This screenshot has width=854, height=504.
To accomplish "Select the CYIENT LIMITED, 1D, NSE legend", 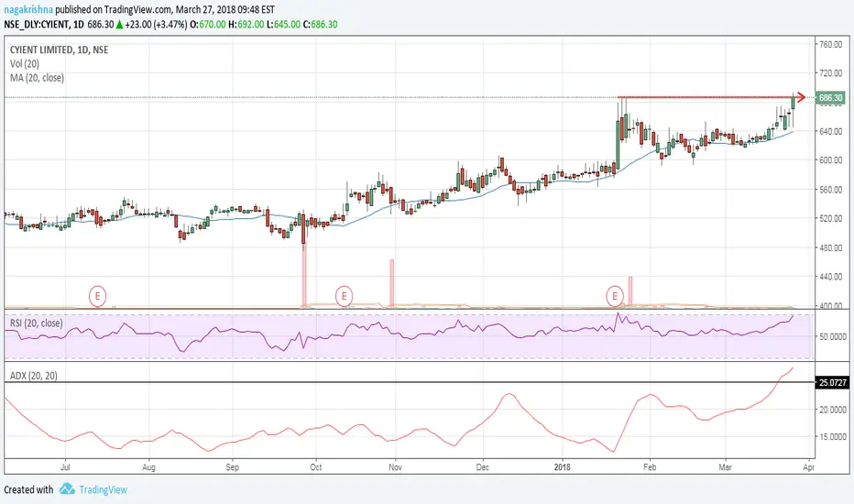I will coord(59,49).
